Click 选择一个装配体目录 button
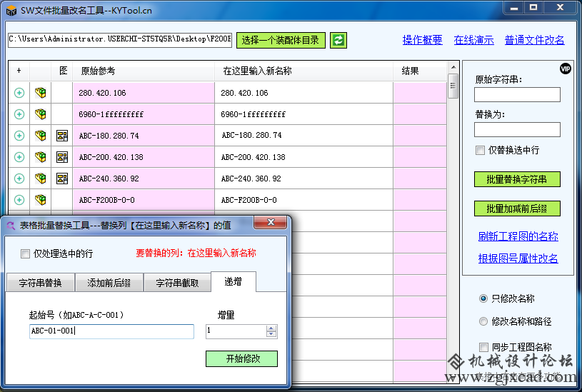The width and height of the screenshot is (582, 392). coord(281,40)
